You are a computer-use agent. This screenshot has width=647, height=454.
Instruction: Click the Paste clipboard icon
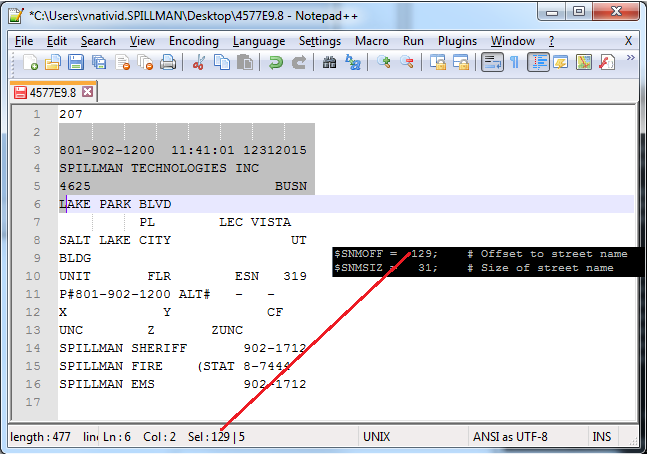click(245, 63)
